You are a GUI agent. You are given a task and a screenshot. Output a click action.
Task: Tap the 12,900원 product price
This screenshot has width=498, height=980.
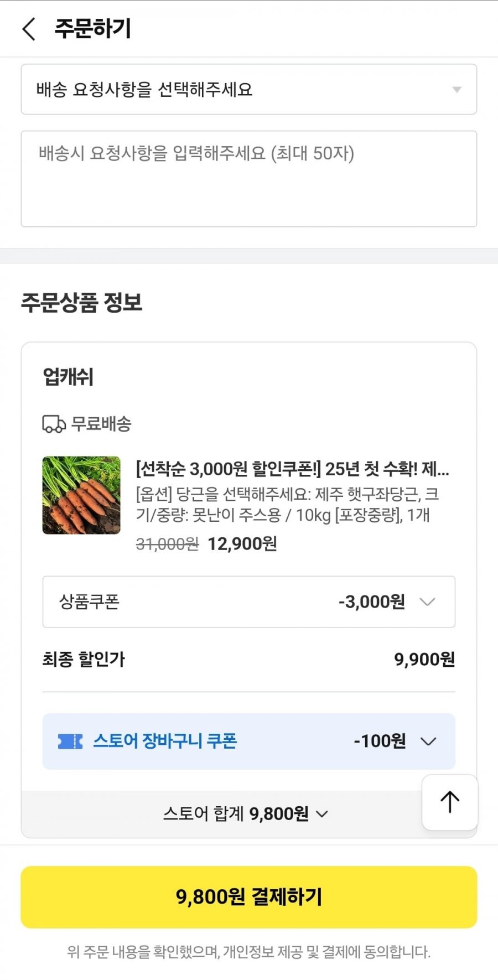[242, 544]
